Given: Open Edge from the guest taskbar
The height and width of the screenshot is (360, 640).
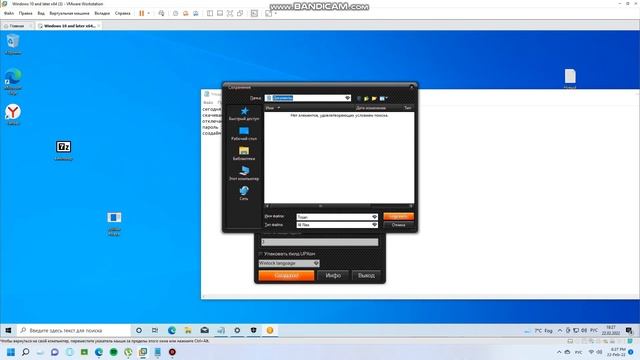Looking at the screenshot, I should pos(172,330).
